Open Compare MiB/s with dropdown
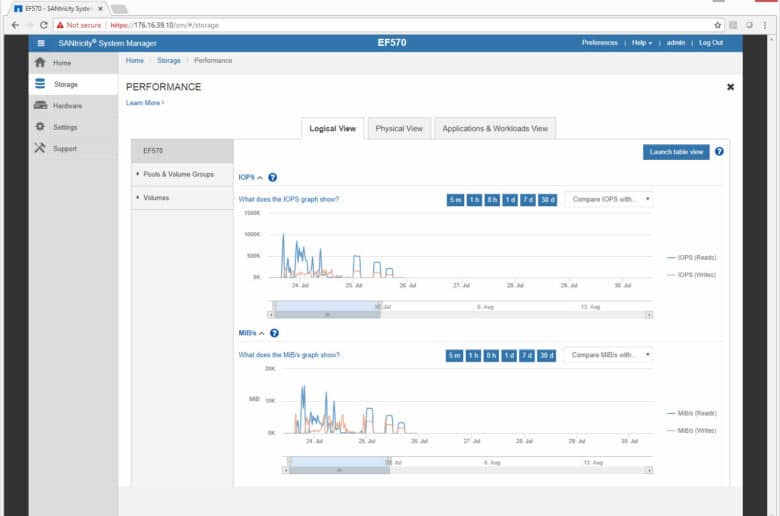780x516 pixels. (x=608, y=355)
